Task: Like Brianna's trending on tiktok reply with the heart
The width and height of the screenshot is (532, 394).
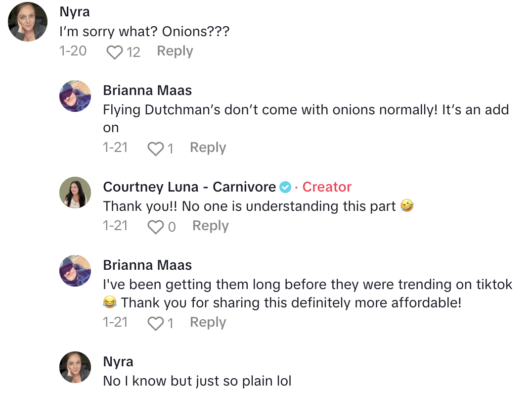Action: (155, 323)
